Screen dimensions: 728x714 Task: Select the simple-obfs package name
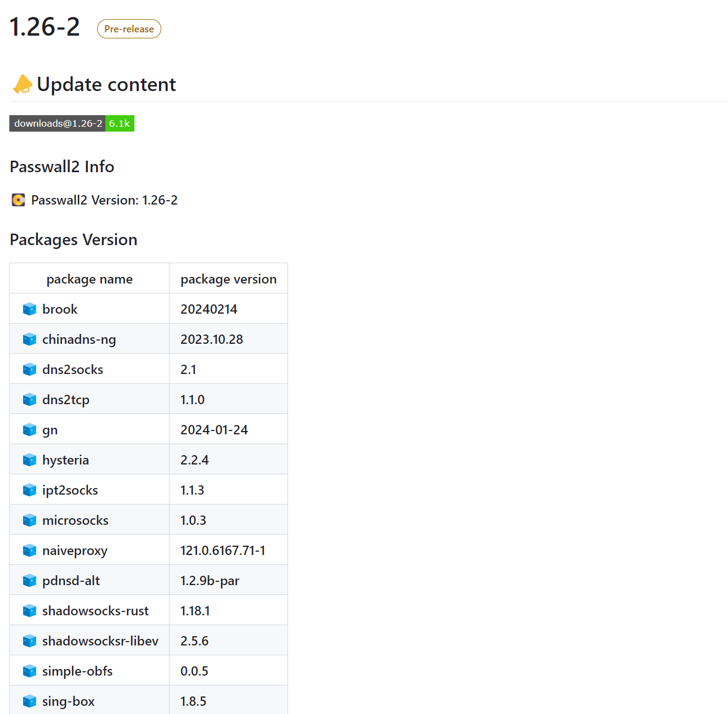(77, 671)
